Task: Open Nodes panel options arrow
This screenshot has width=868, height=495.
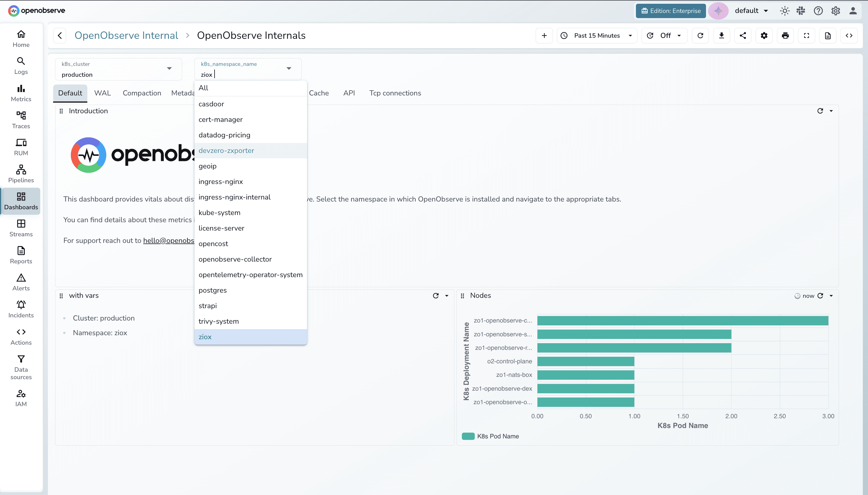Action: (831, 296)
